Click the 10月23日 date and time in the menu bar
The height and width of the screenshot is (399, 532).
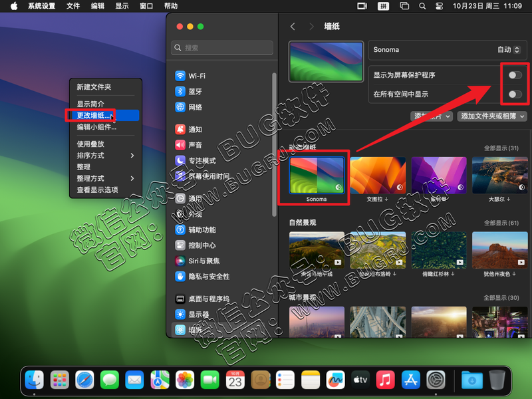click(487, 6)
